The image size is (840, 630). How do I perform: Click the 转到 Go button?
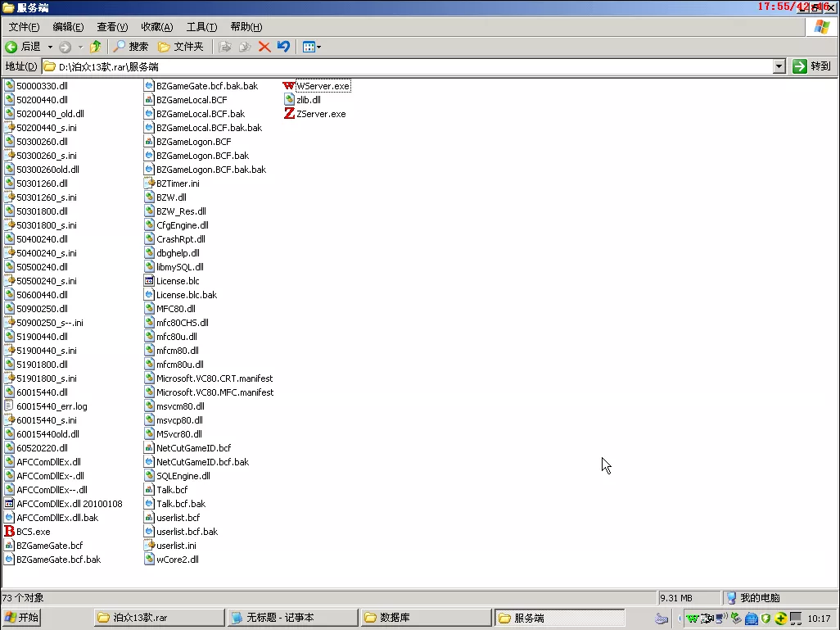(812, 66)
